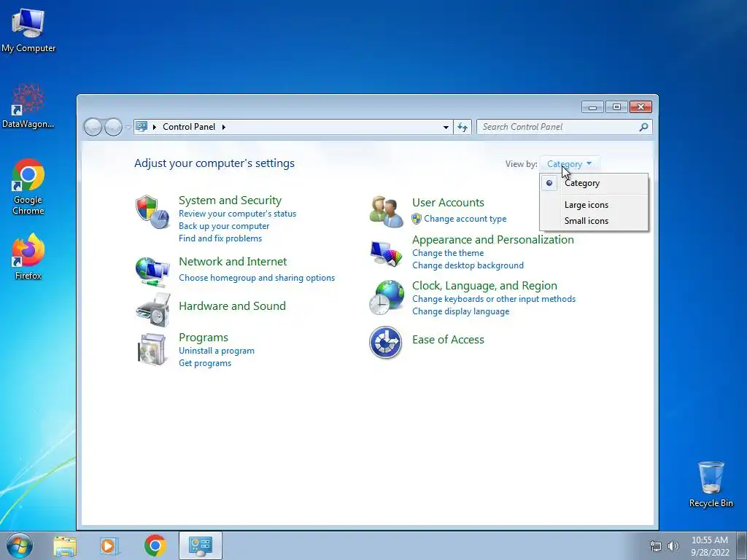Screen dimensions: 747x560
Task: Click the shield icon beside Change account type
Action: pos(417,219)
